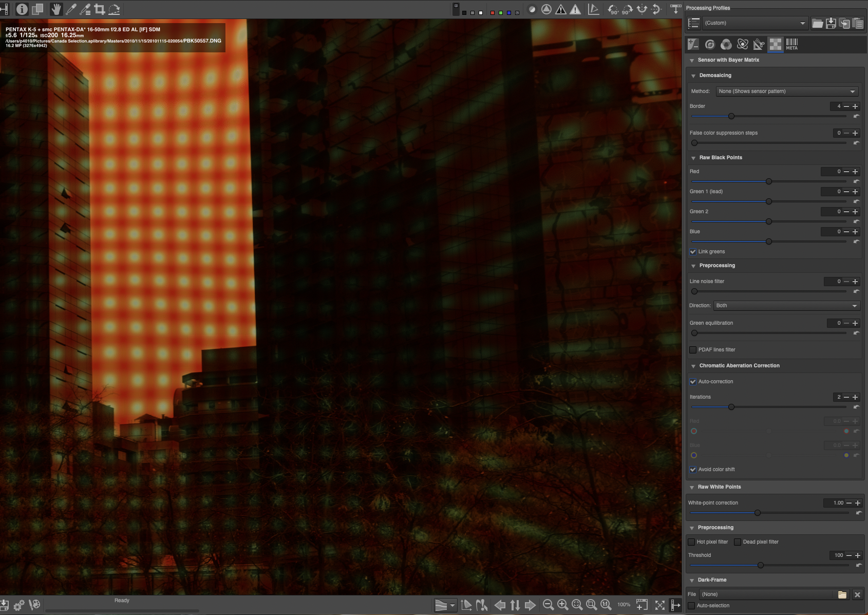Reset the Border value to default
Screen dimensions: 868x615
tap(856, 116)
